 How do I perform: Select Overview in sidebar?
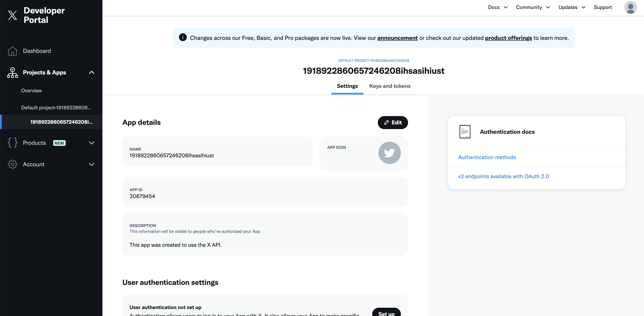click(x=31, y=91)
